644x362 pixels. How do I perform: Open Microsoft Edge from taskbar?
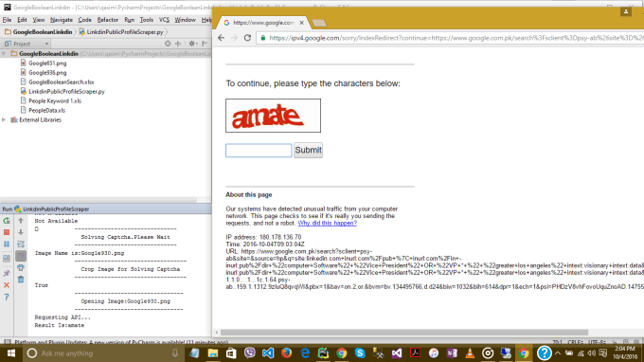(x=305, y=353)
